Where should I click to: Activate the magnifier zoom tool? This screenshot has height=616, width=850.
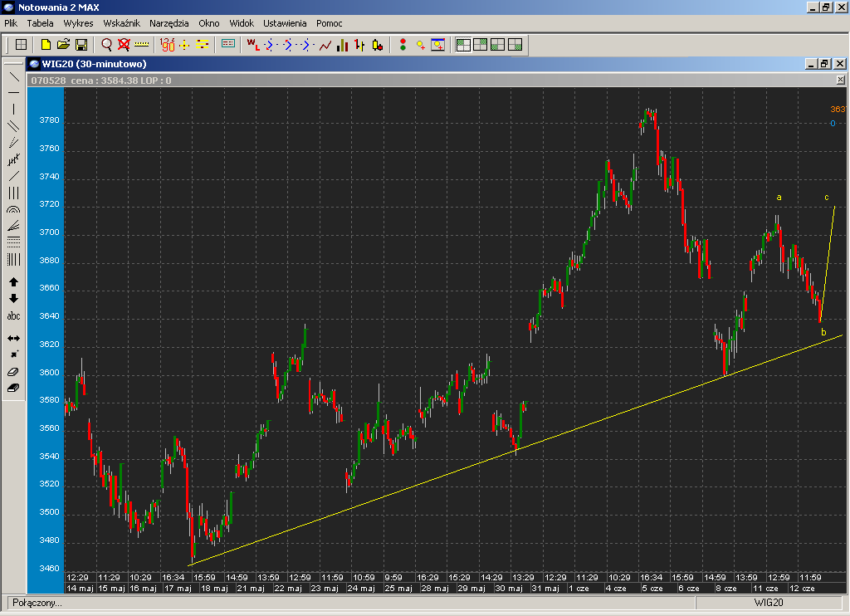tap(107, 45)
